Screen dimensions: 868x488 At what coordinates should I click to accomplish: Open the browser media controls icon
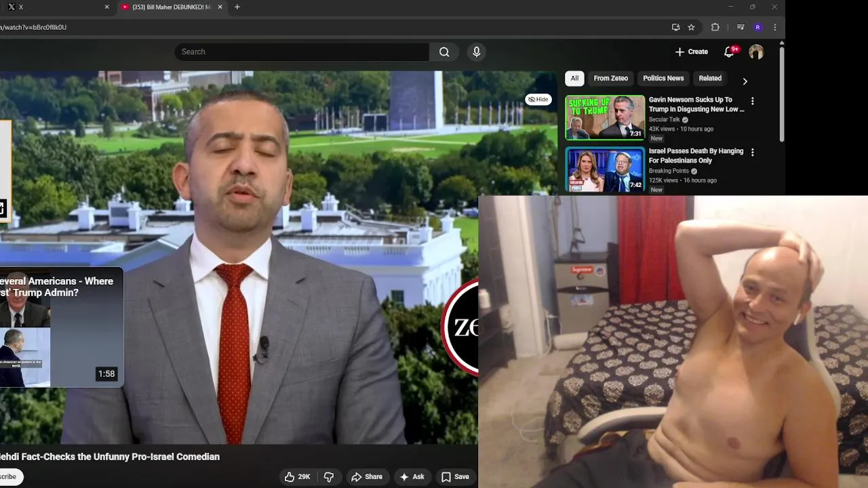741,27
